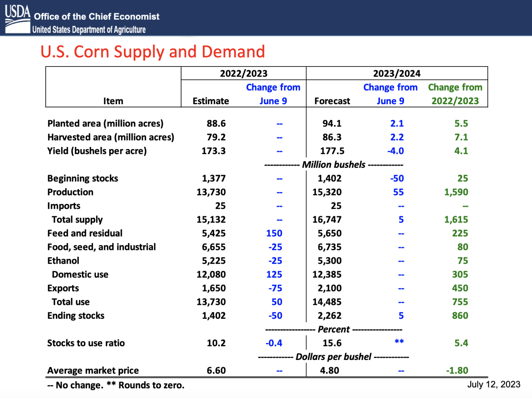Screen dimensions: 532x398
Task: Click the No change footnote text
Action: pyautogui.click(x=76, y=385)
